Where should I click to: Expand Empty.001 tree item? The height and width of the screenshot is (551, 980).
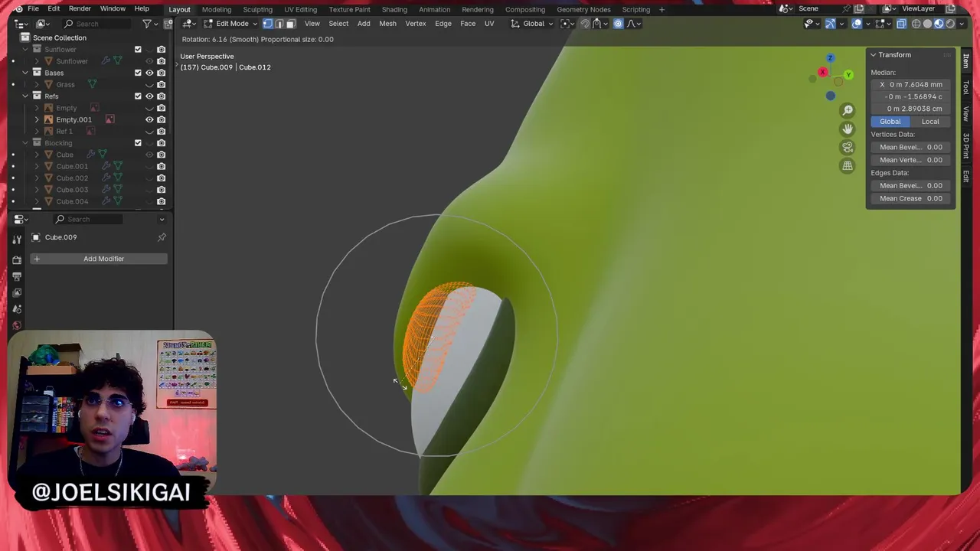(37, 119)
